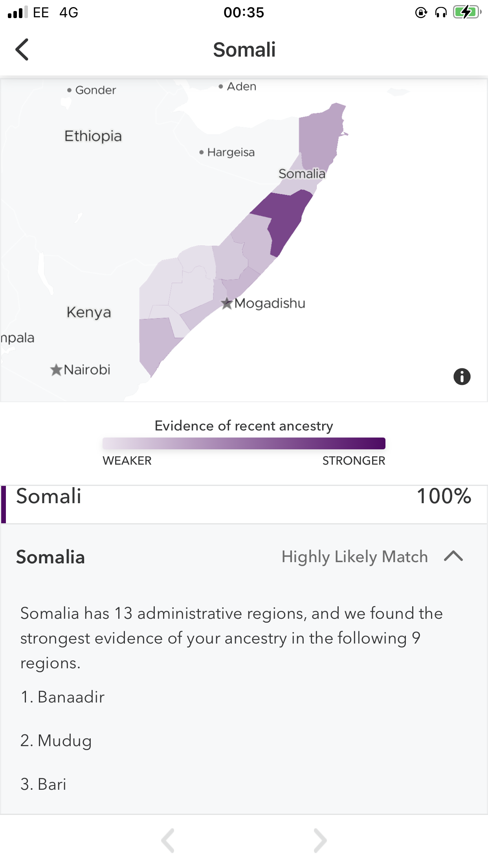
Task: Select the Bari region entry
Action: [x=43, y=784]
